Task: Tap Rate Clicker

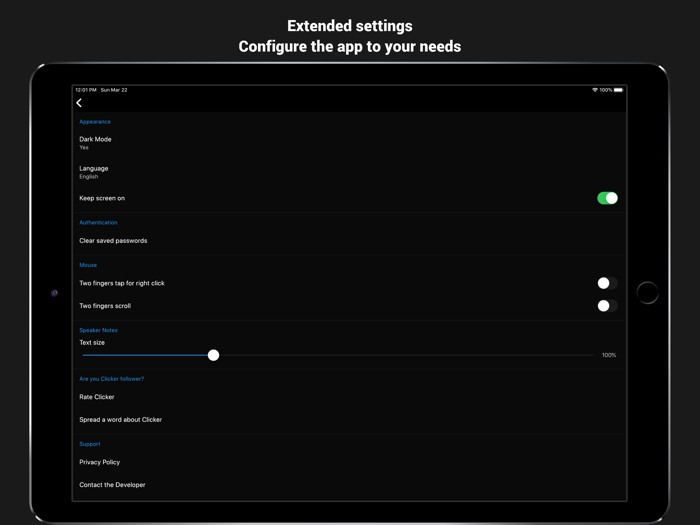Action: 97,397
